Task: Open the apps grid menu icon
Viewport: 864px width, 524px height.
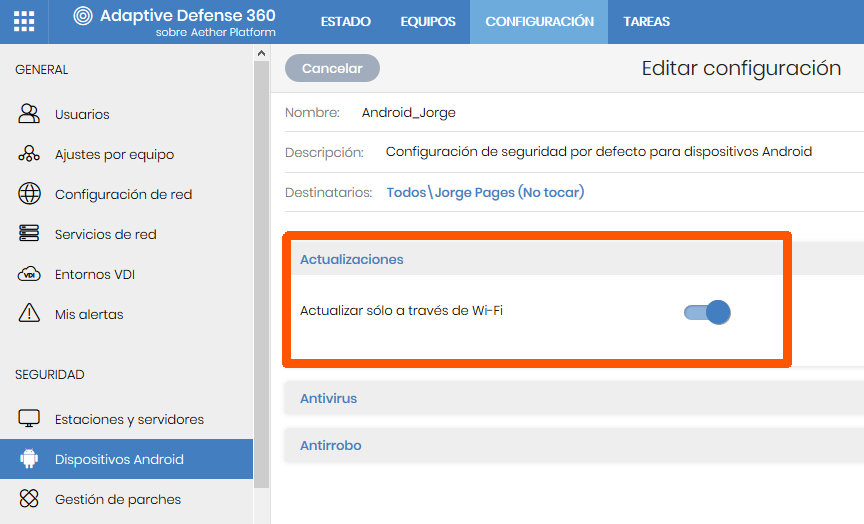Action: 24,21
